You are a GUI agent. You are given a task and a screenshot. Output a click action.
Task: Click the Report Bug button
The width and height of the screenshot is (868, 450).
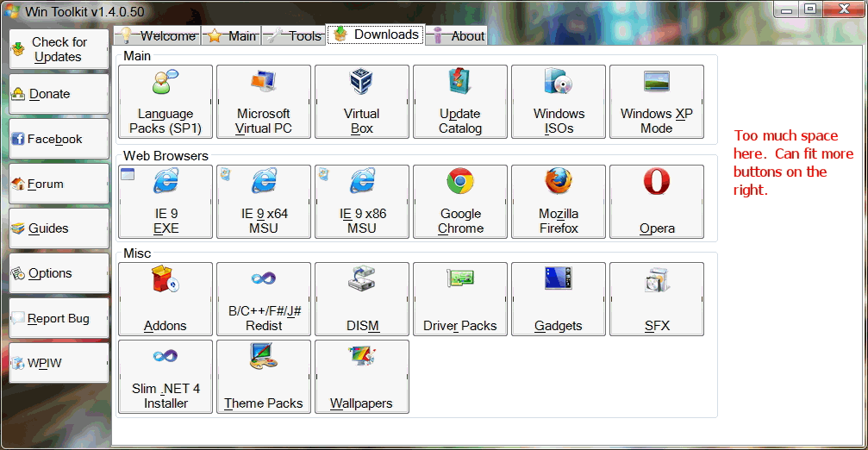point(59,318)
